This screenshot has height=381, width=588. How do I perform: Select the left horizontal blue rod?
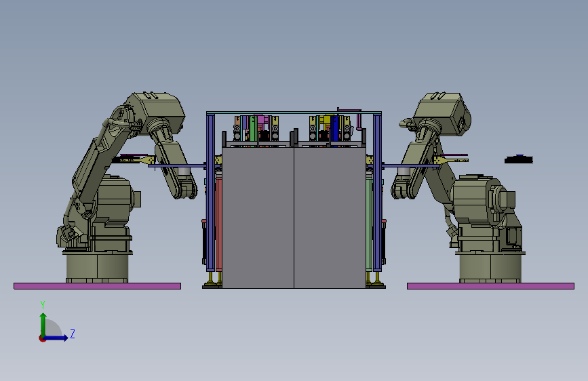tap(177, 165)
